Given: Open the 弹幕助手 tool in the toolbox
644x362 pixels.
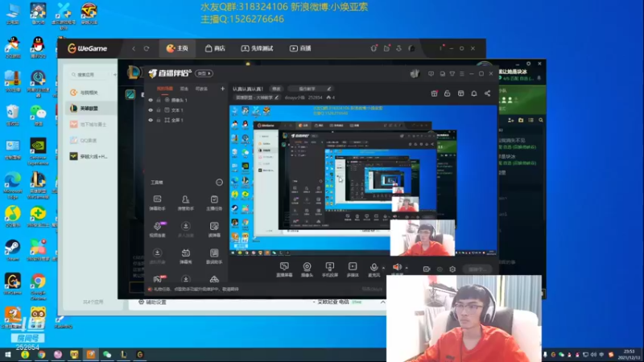Looking at the screenshot, I should click(x=157, y=203).
